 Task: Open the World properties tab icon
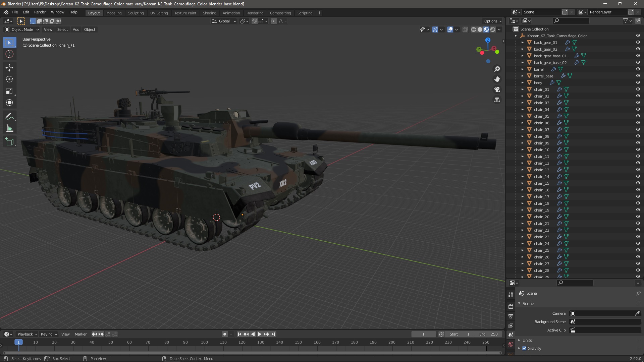coord(511,344)
